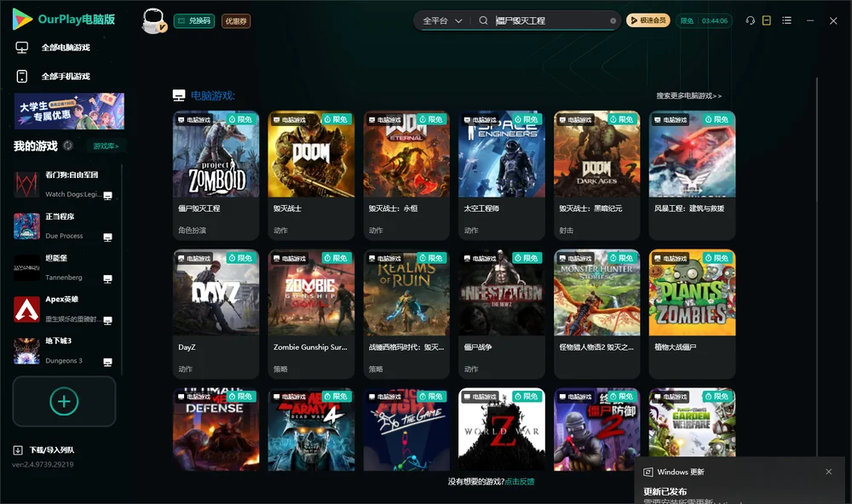Click 限免 badge on Plants vs Zombies card
This screenshot has width=852, height=504.
pyautogui.click(x=717, y=258)
